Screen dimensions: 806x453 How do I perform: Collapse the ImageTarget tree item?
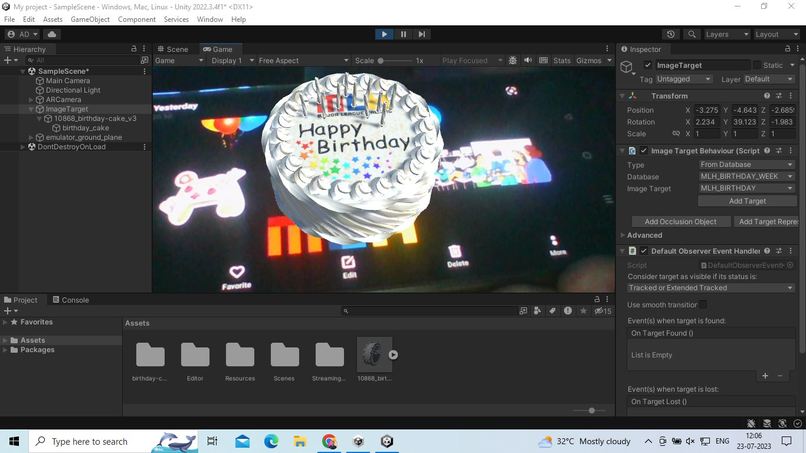pos(31,109)
